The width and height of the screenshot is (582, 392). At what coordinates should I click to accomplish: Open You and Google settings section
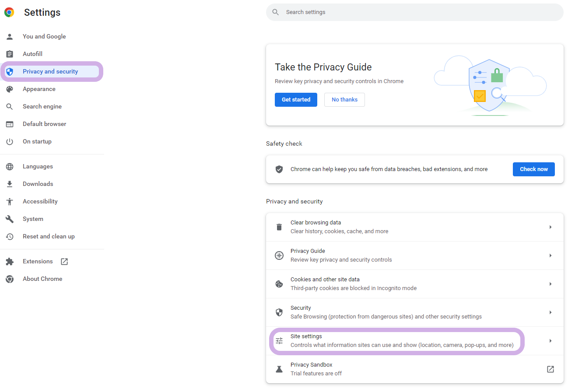coord(44,37)
